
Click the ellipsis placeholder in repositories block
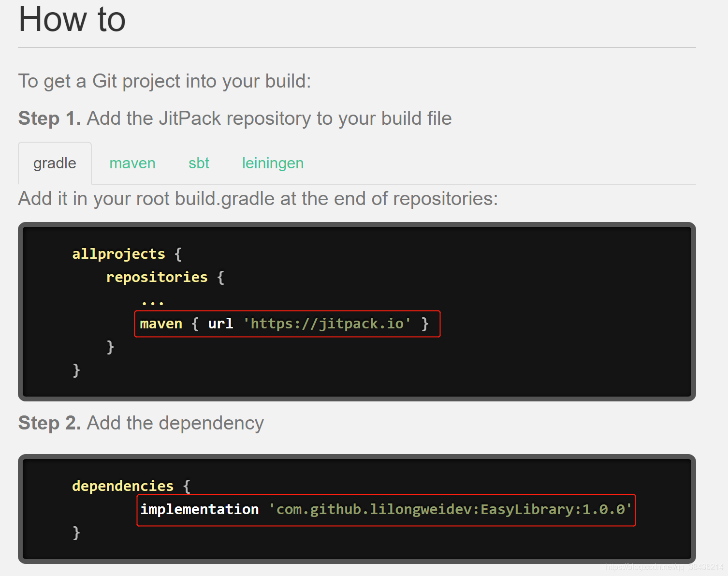tap(152, 300)
